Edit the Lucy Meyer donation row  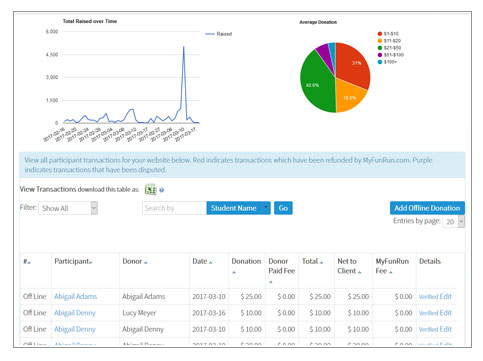tap(446, 313)
